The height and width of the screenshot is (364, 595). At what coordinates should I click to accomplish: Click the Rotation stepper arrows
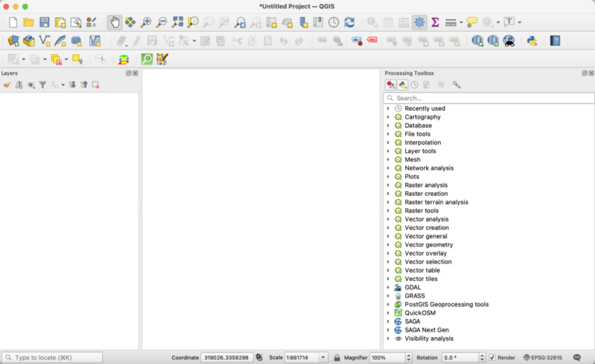482,358
